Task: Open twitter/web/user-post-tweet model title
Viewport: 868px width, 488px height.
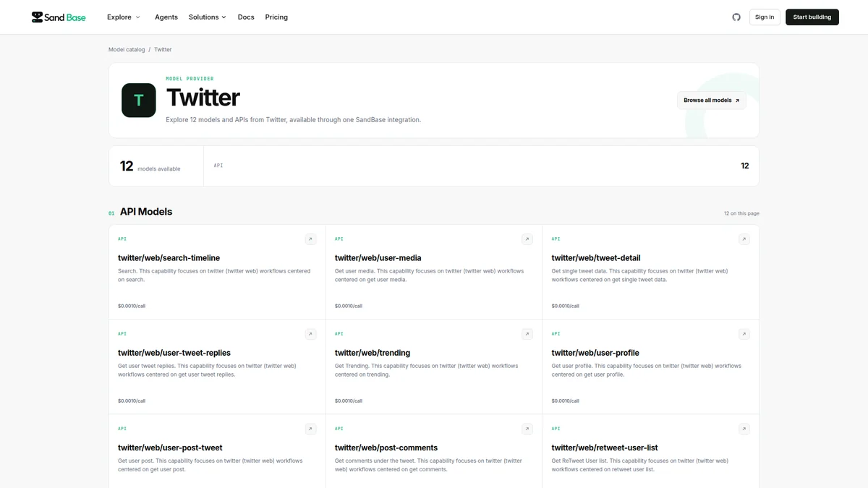Action: coord(170,448)
